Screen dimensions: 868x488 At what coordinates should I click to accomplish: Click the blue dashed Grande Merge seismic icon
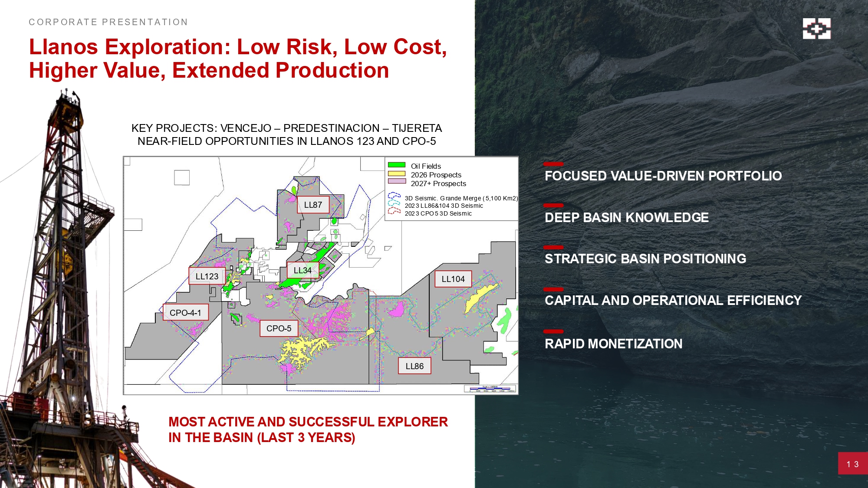point(394,196)
